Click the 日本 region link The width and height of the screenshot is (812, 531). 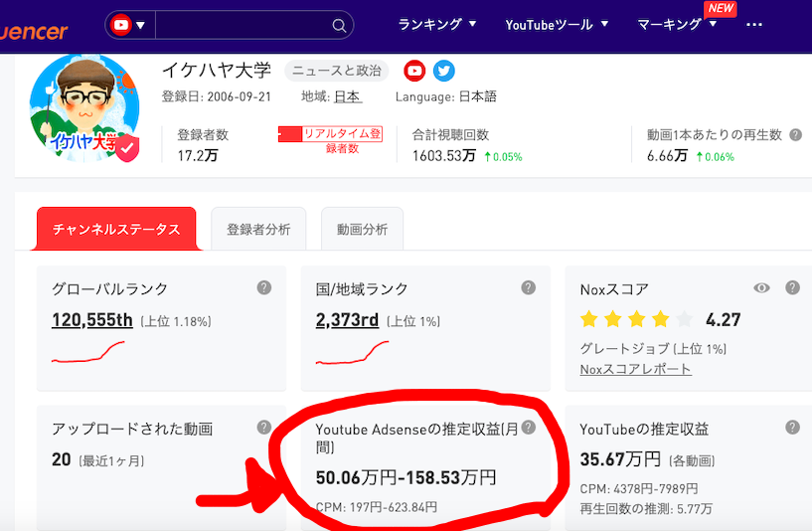348,96
